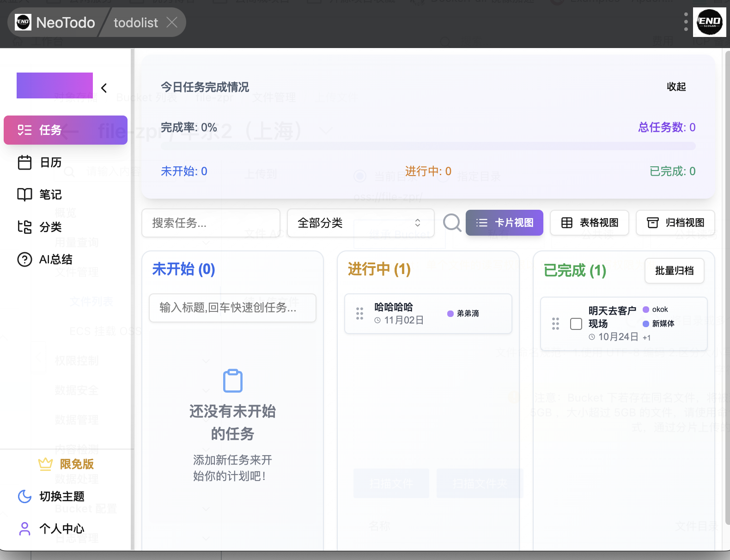Click the user icon for 个人中心
Screen dimensions: 730x560
click(x=24, y=529)
